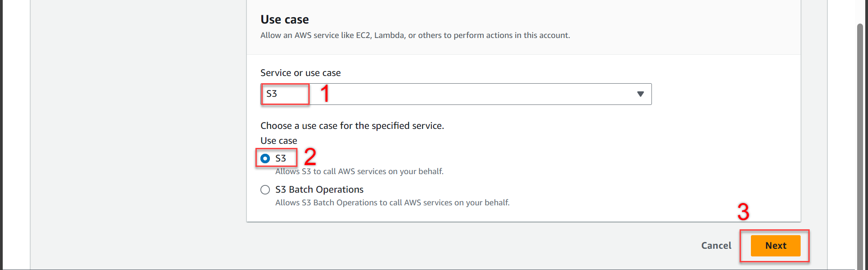Viewport: 868px width, 270px height.
Task: Click the selected S3 value in service field
Action: tap(272, 94)
